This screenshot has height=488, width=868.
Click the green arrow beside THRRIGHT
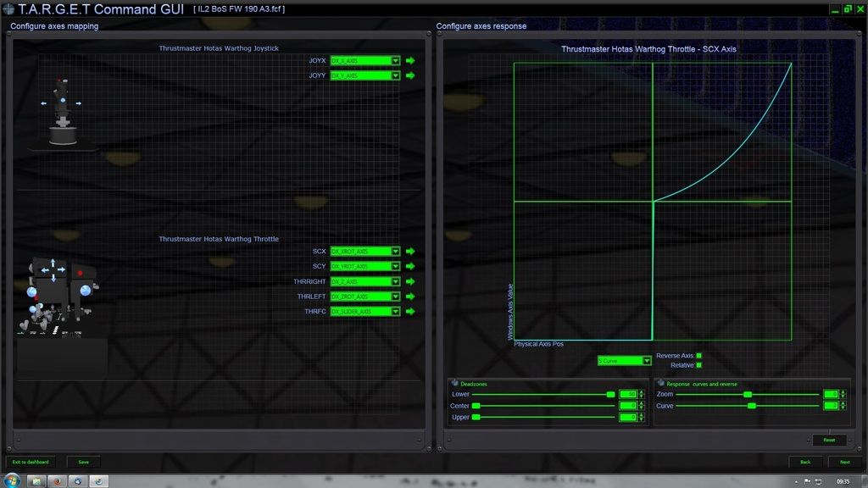pyautogui.click(x=410, y=281)
